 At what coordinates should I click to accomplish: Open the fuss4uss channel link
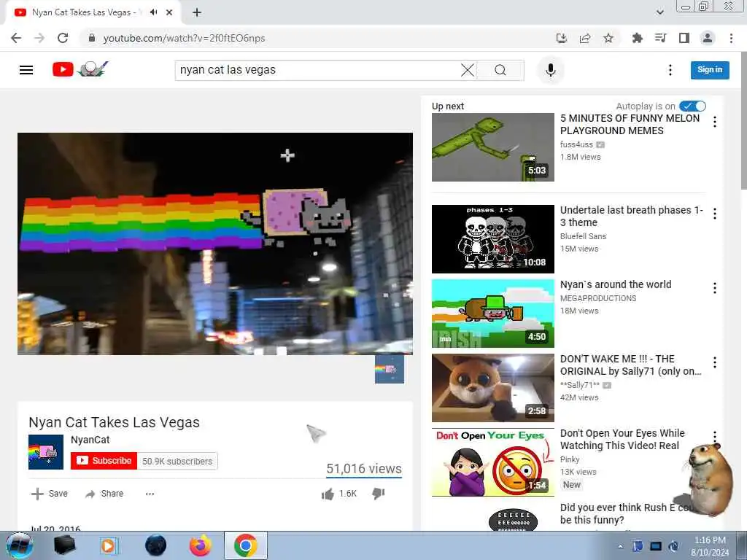click(x=576, y=144)
